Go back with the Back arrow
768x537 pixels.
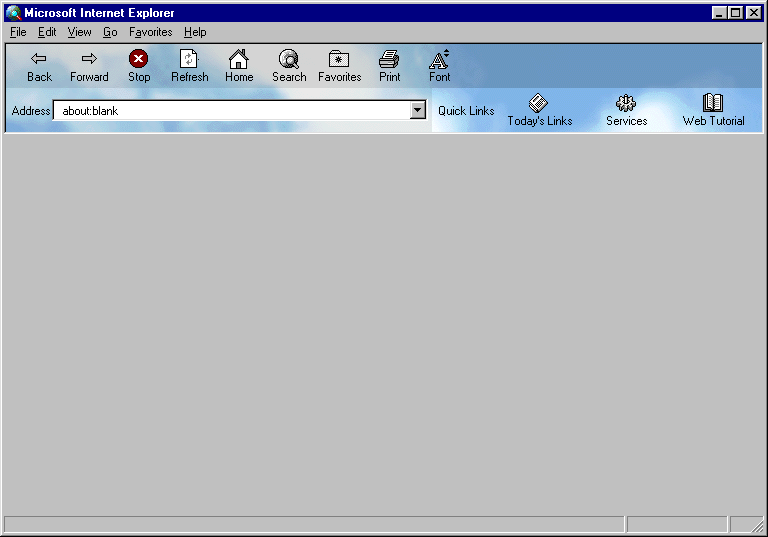[39, 66]
